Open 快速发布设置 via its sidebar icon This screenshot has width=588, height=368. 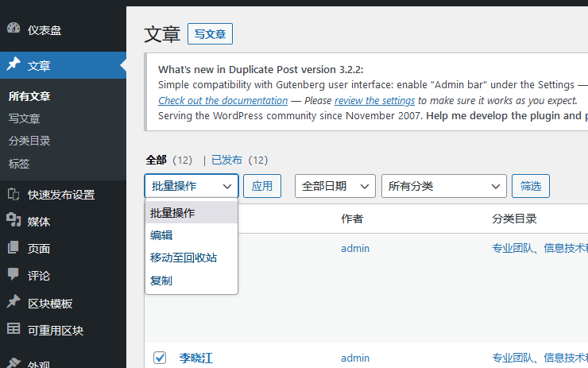(x=14, y=194)
